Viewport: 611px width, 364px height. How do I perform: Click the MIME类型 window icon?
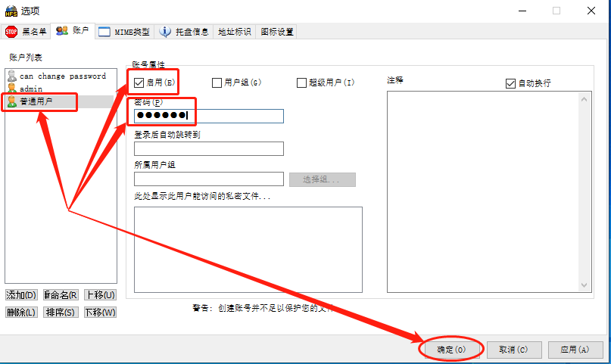click(104, 32)
